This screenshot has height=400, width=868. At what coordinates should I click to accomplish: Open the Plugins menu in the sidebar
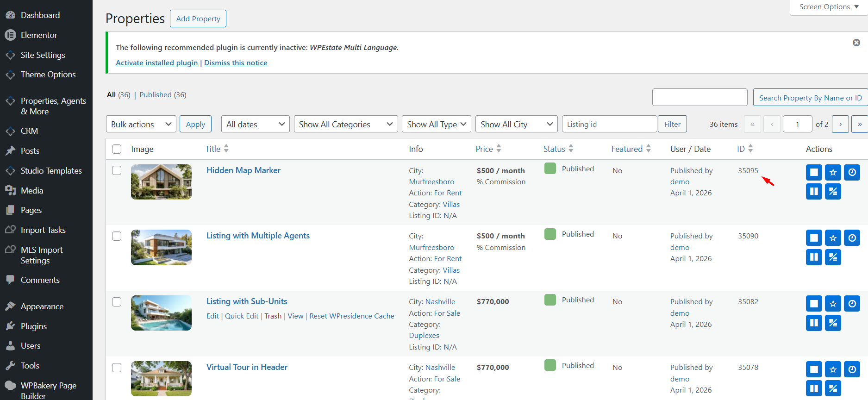34,326
